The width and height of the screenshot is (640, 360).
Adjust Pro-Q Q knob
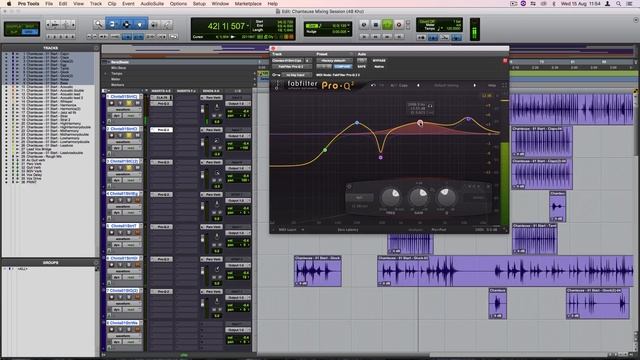(x=446, y=197)
